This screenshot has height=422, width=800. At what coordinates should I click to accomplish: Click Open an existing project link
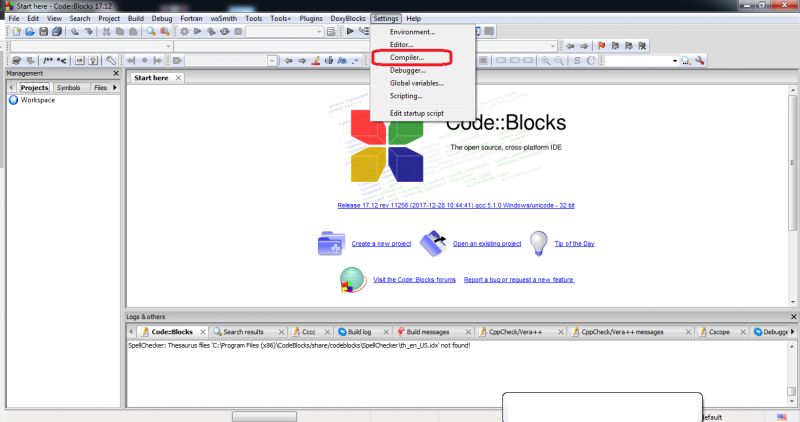click(x=487, y=244)
